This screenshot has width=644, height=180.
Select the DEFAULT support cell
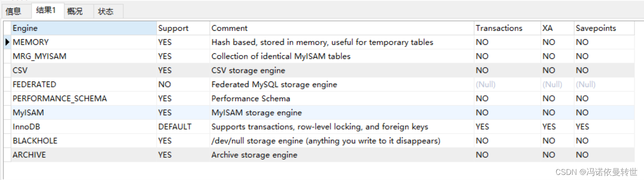click(x=183, y=127)
